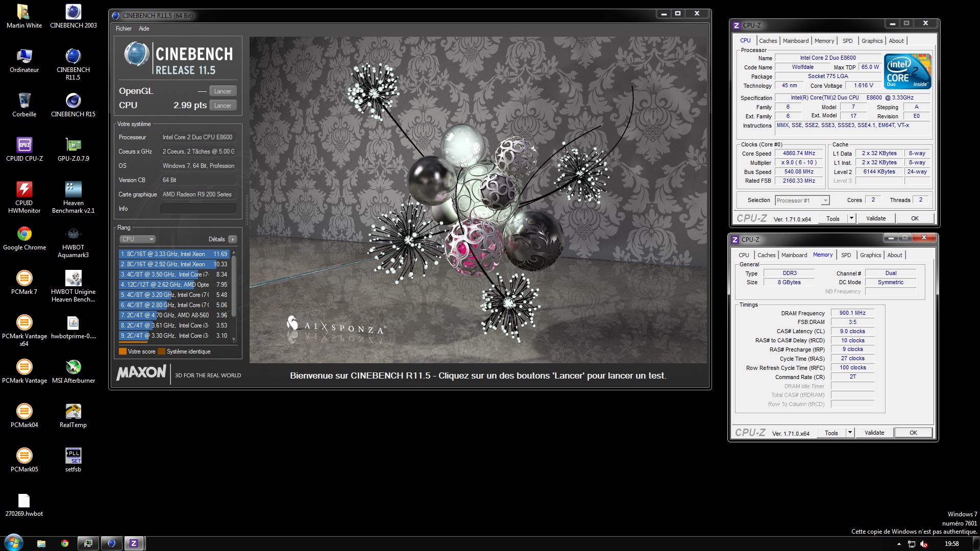Open Heaven Benchmark v2.1 shortcut
This screenshot has width=980, height=551.
[73, 197]
